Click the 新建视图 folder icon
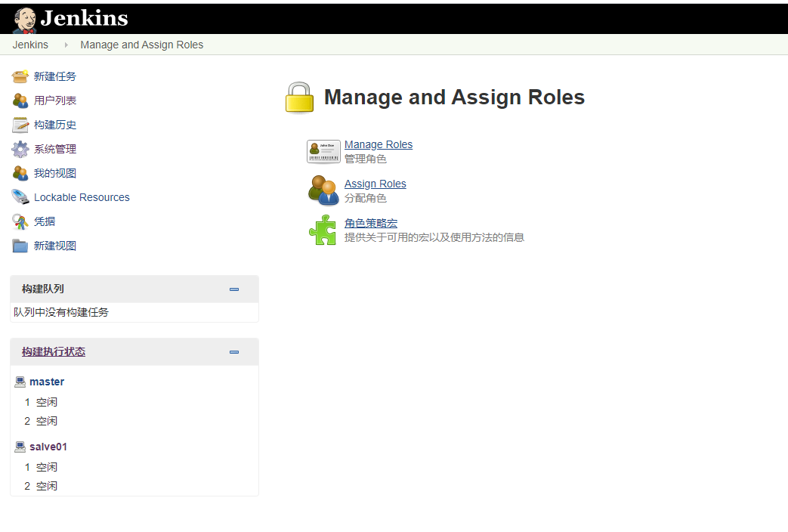Image resolution: width=788 pixels, height=532 pixels. coord(20,246)
